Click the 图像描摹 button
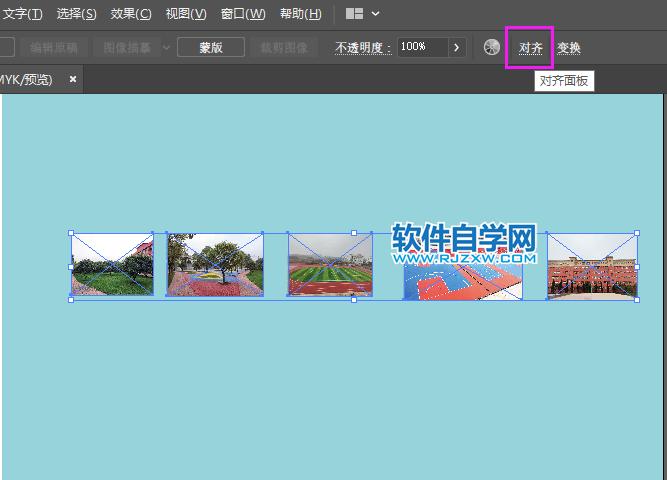The image size is (667, 480). pyautogui.click(x=127, y=47)
